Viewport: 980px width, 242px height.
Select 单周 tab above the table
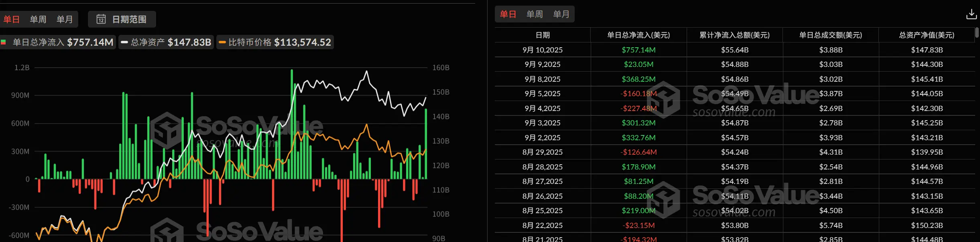click(x=535, y=14)
